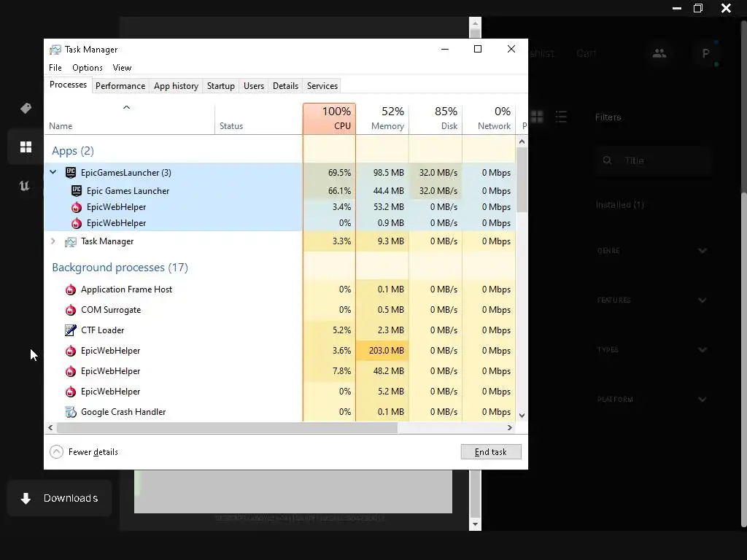Sort processes by Memory column
The height and width of the screenshot is (560, 747).
pos(382,119)
